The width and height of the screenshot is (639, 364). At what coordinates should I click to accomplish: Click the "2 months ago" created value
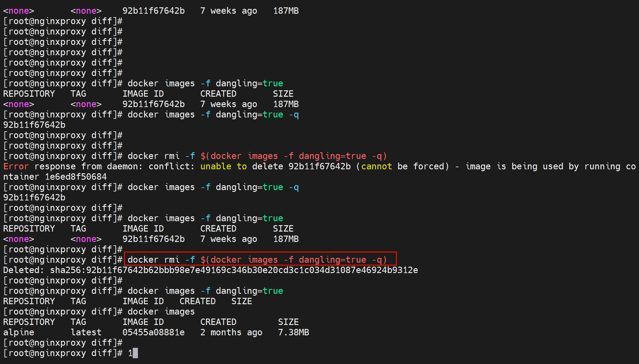tap(231, 332)
